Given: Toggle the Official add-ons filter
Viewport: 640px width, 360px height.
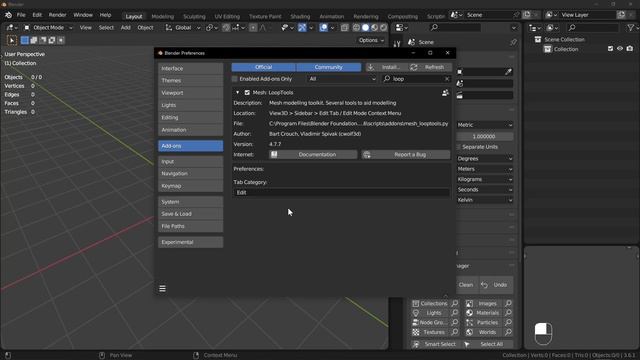Looking at the screenshot, I should click(x=264, y=67).
